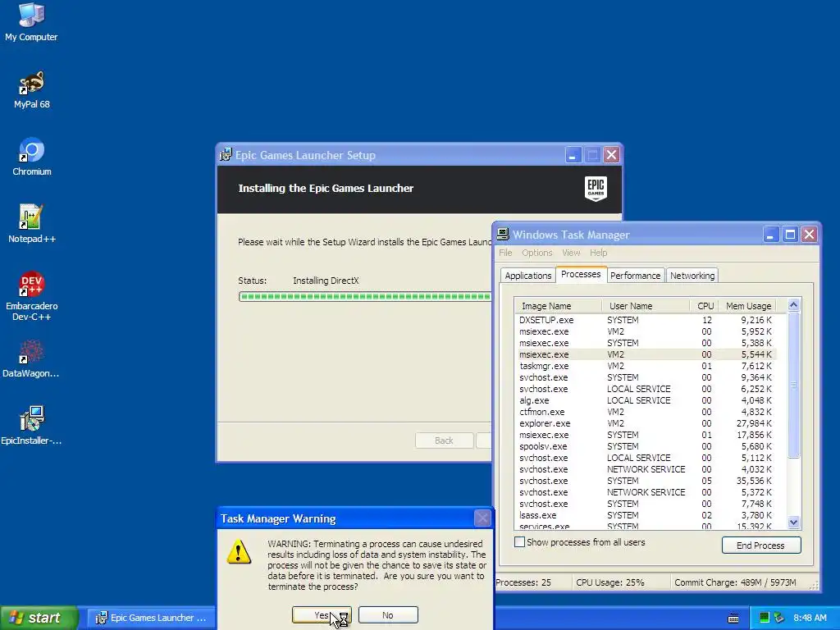Click the tray icon beside the 8:48 AM clock
Screen dimensions: 840x630
click(779, 618)
